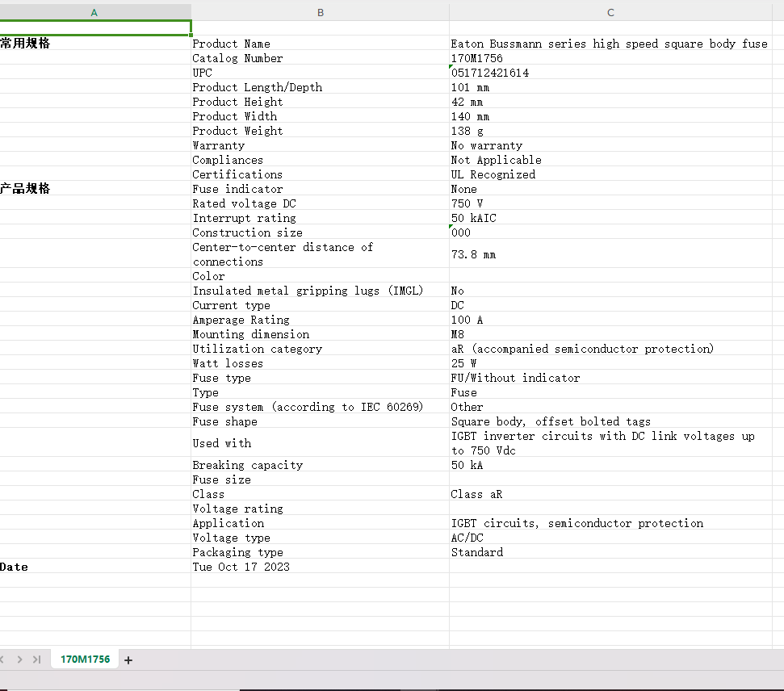Select the 'Certifications' cell

[320, 174]
